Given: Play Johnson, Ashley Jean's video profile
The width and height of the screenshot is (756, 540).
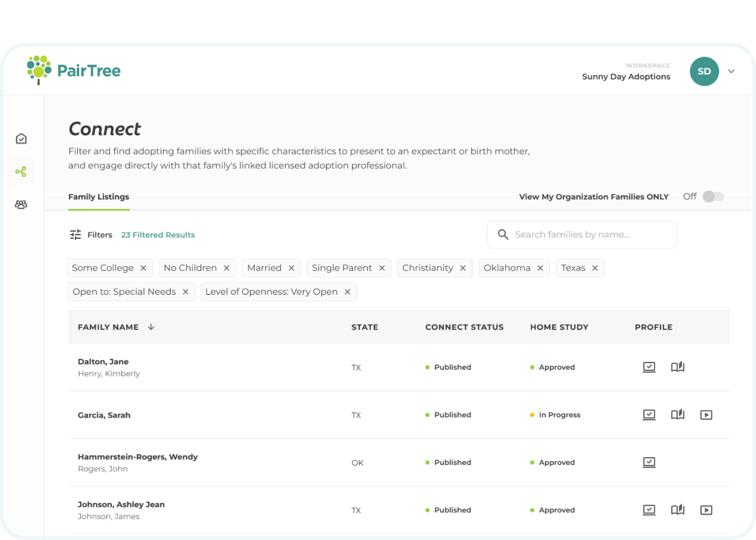Looking at the screenshot, I should coord(706,510).
